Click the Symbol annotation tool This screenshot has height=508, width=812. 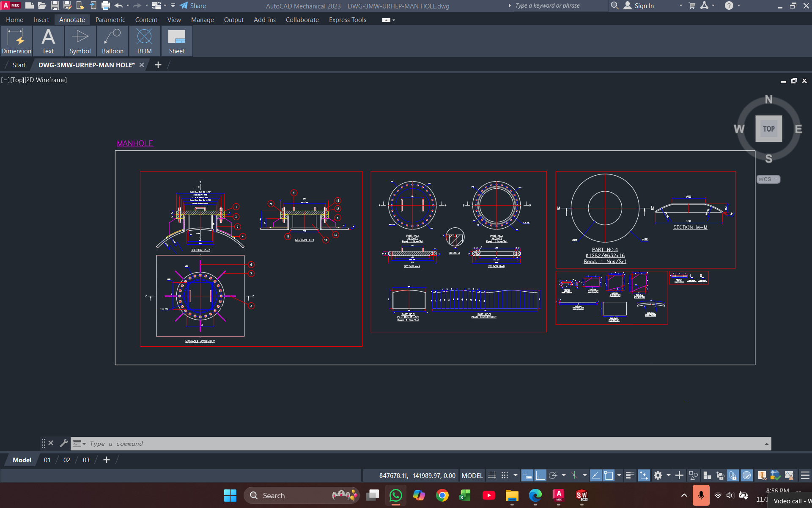coord(80,41)
